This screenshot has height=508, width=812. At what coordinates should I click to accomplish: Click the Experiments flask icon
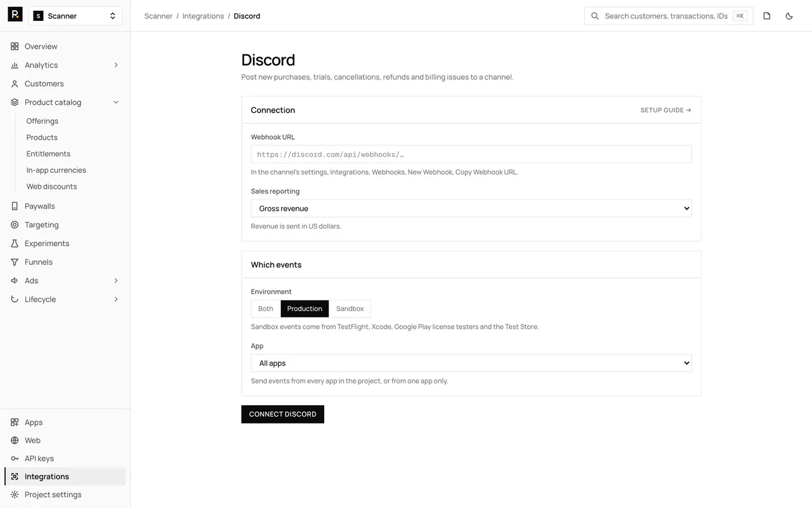click(x=15, y=243)
